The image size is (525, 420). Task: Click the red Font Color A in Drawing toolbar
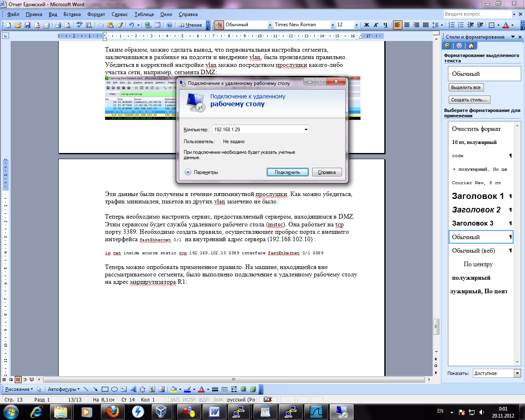tap(201, 389)
